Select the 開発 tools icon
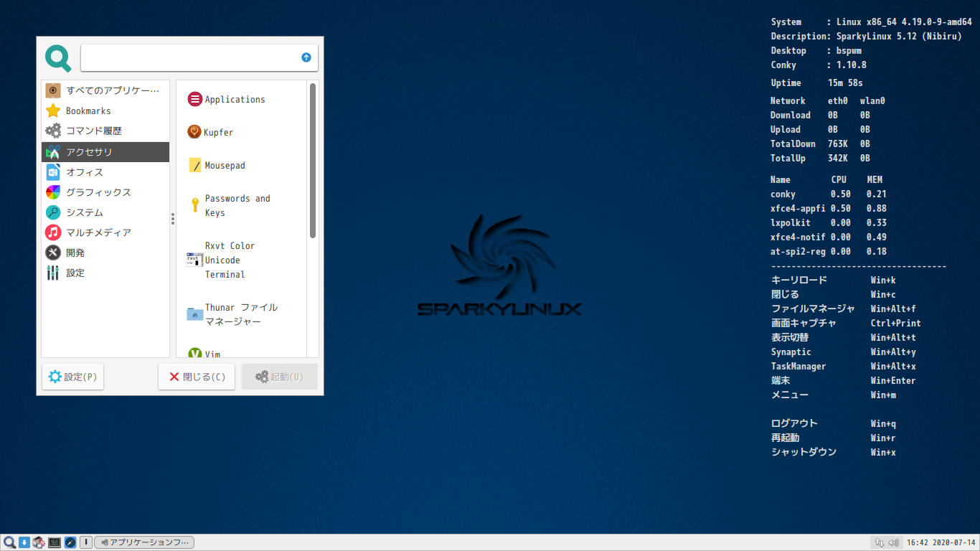Image resolution: width=980 pixels, height=551 pixels. (x=53, y=253)
